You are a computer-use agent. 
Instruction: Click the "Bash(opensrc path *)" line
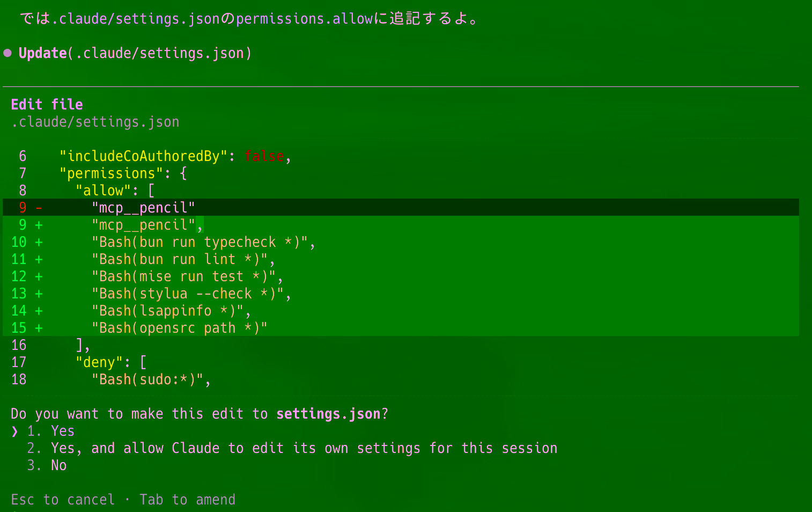tap(401, 328)
